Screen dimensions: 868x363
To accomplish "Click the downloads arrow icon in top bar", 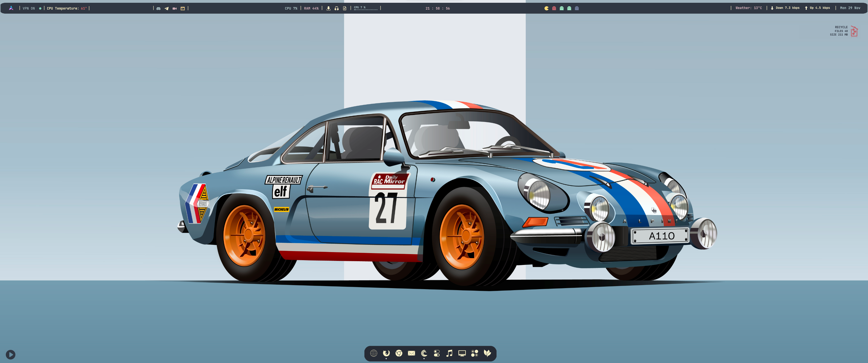I will 329,8.
